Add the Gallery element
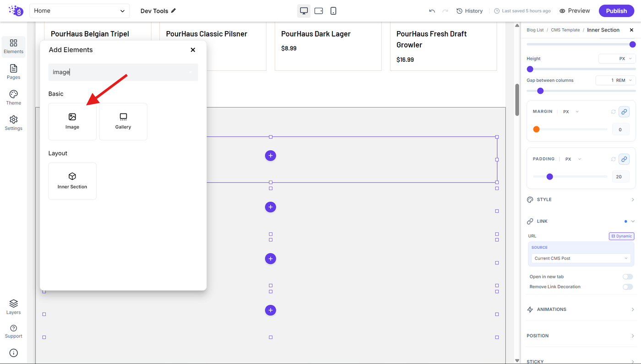Screen dimensions: 641x364 [x=123, y=122]
